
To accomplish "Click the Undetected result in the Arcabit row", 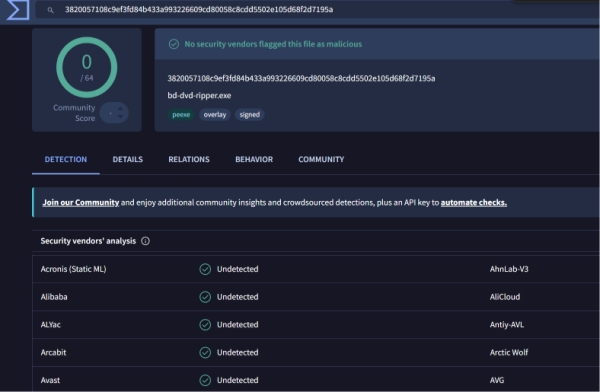I will click(238, 352).
